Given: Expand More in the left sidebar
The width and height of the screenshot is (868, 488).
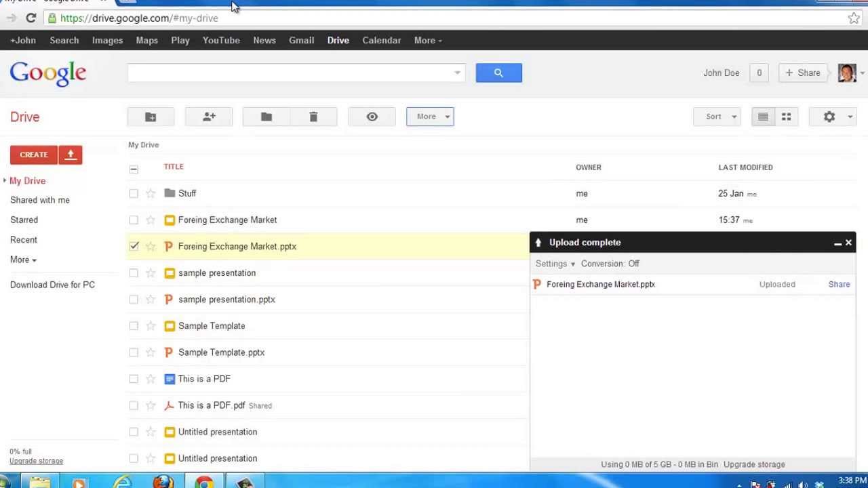Looking at the screenshot, I should click(x=23, y=260).
